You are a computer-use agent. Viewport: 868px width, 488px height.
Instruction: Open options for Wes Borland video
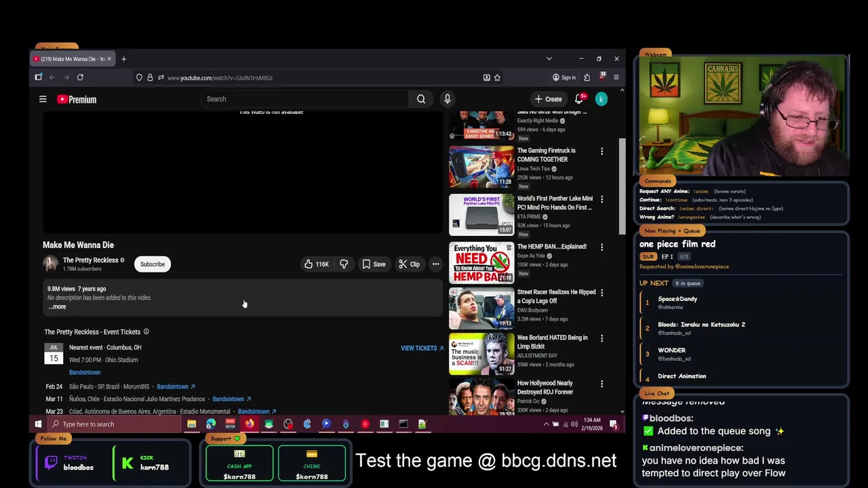[601, 338]
